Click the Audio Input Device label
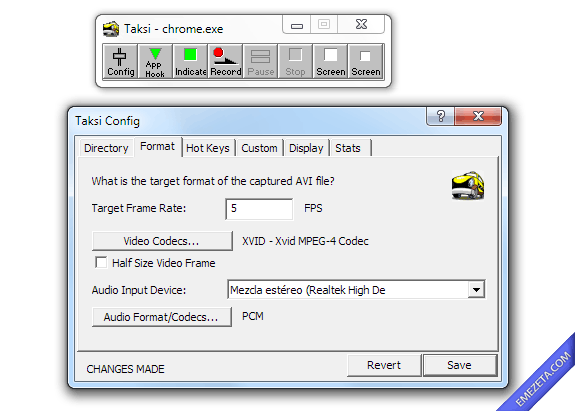Image resolution: width=575 pixels, height=411 pixels. click(x=139, y=290)
